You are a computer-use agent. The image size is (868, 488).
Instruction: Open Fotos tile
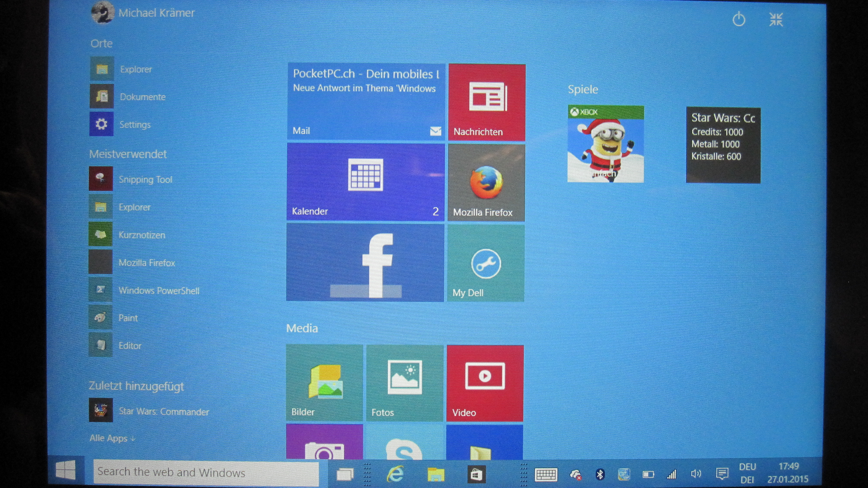[x=405, y=383]
